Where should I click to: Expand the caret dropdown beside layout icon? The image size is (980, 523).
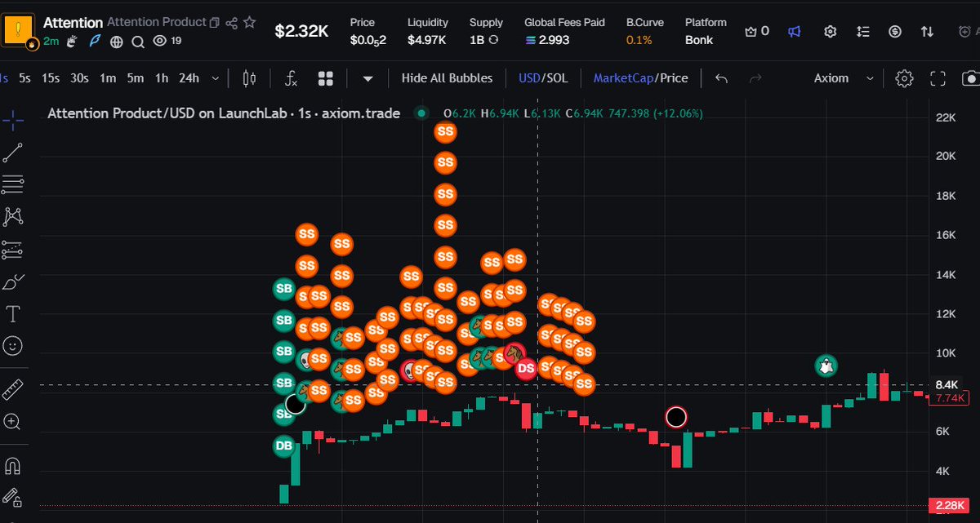(x=367, y=78)
